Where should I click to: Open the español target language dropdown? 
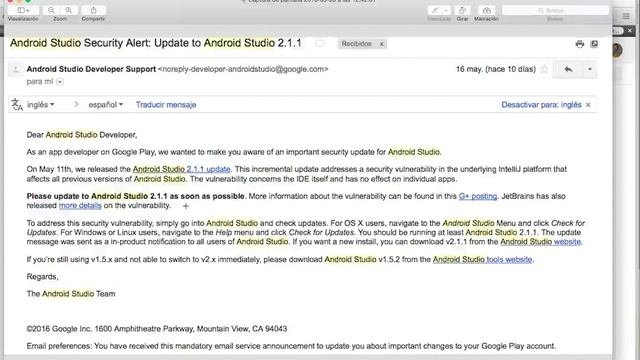pos(106,105)
